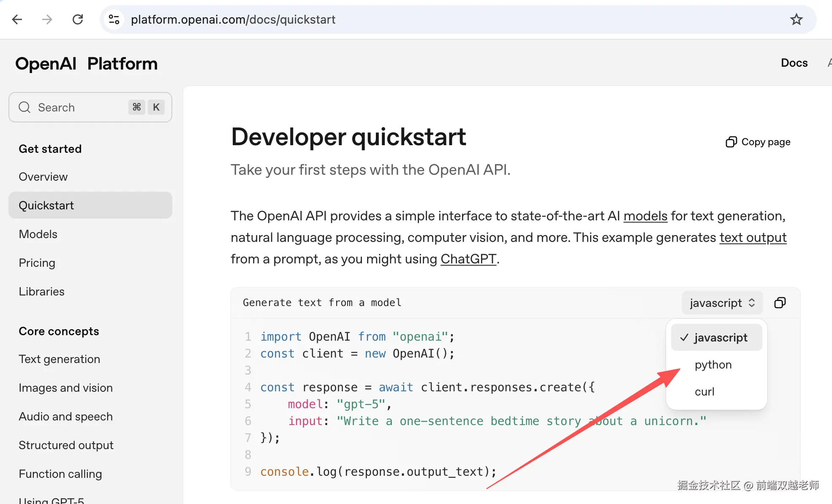This screenshot has width=832, height=504.
Task: Open the models hyperlink in paragraph
Action: point(645,216)
